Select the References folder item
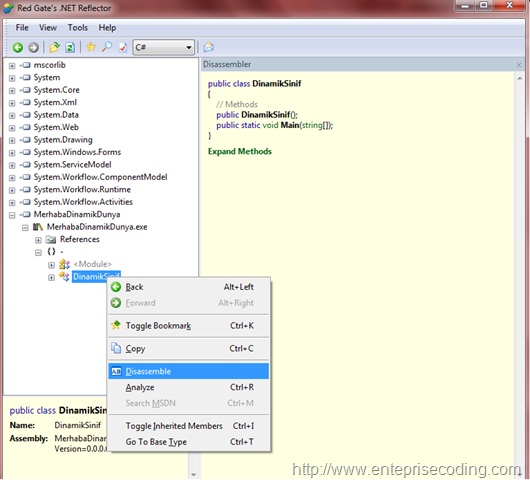This screenshot has height=480, width=530. [80, 239]
